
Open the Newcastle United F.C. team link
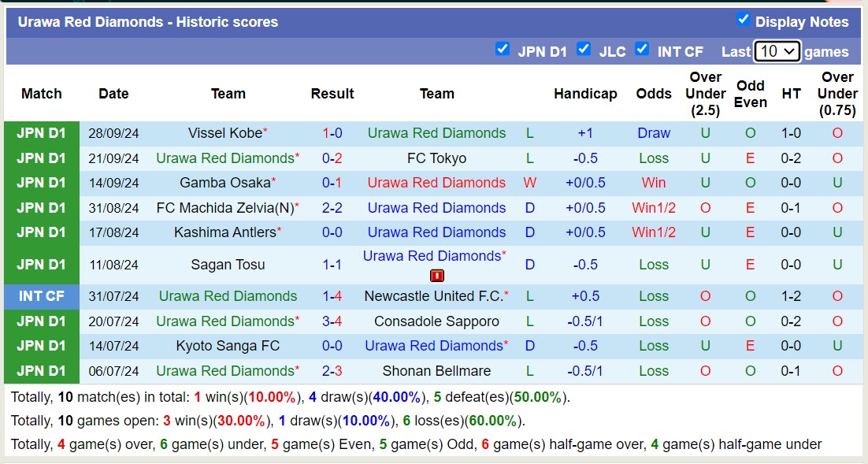[x=436, y=296]
